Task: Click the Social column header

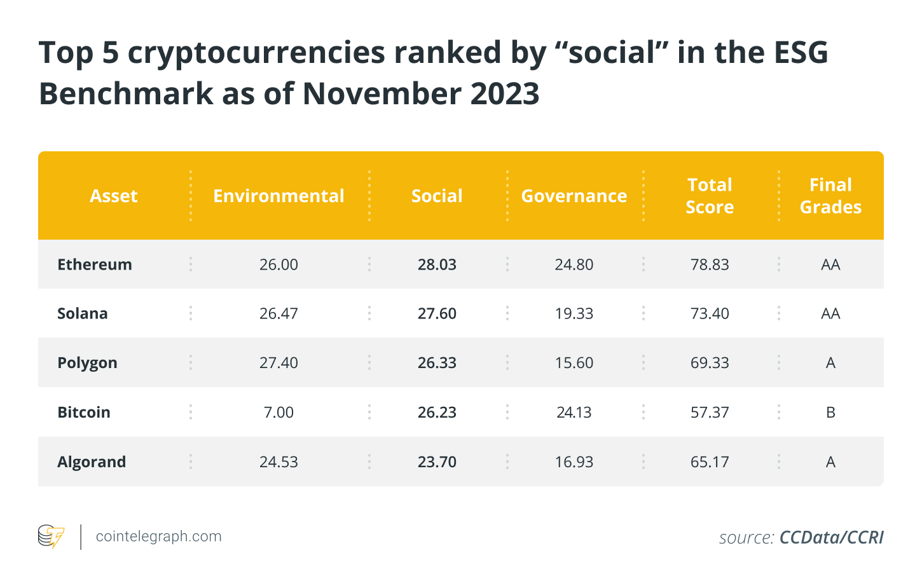Action: click(437, 196)
